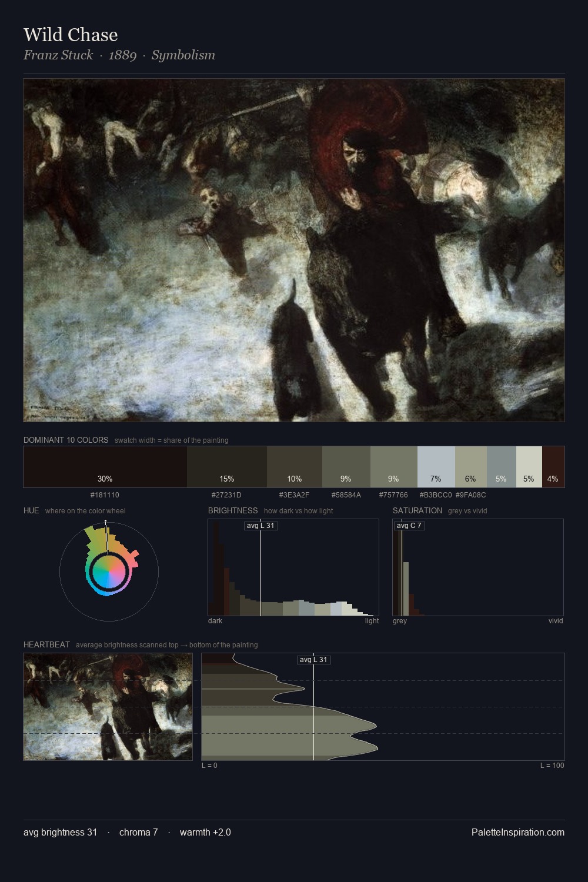Click the small painting thumbnail under Heartbeat
The image size is (588, 882).
pos(108,707)
